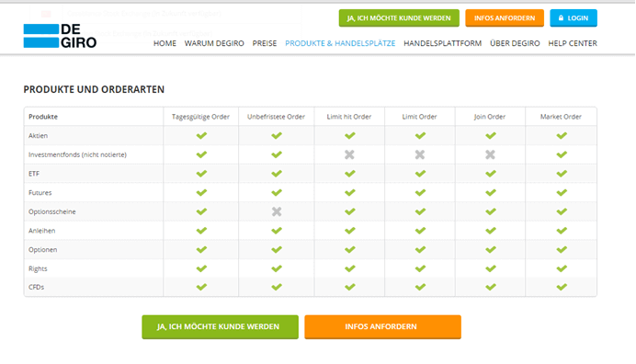Click the checkmark for Anleihen Join Order
The width and height of the screenshot is (636, 364).
point(491,231)
